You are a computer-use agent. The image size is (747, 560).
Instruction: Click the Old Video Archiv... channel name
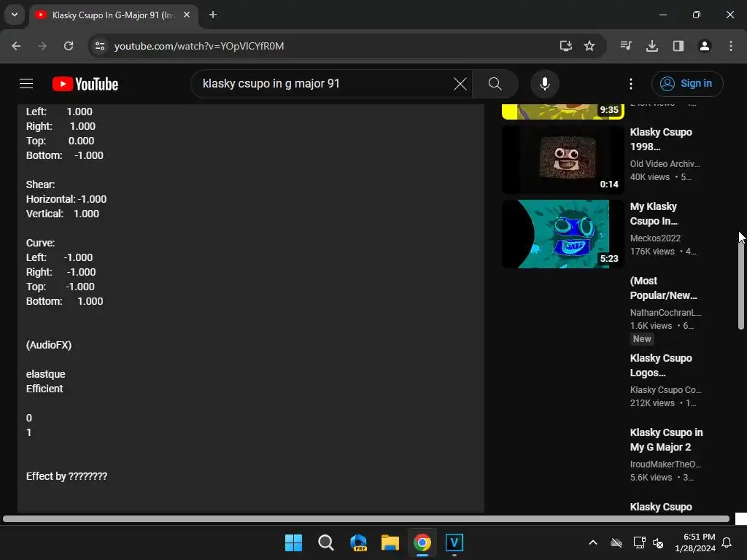(x=665, y=164)
